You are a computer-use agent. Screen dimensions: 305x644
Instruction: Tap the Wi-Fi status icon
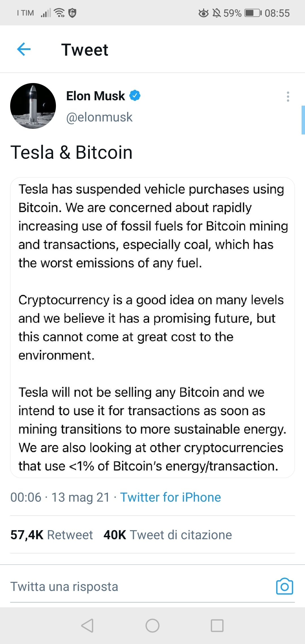tap(59, 13)
